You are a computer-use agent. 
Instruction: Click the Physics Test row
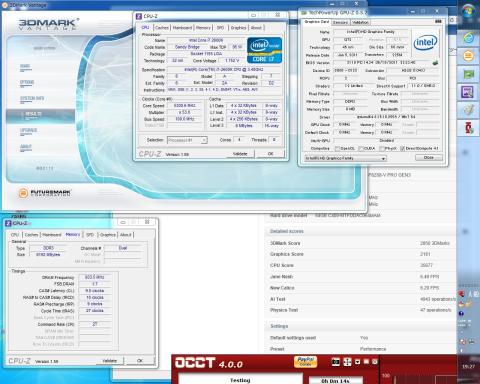pos(360,310)
